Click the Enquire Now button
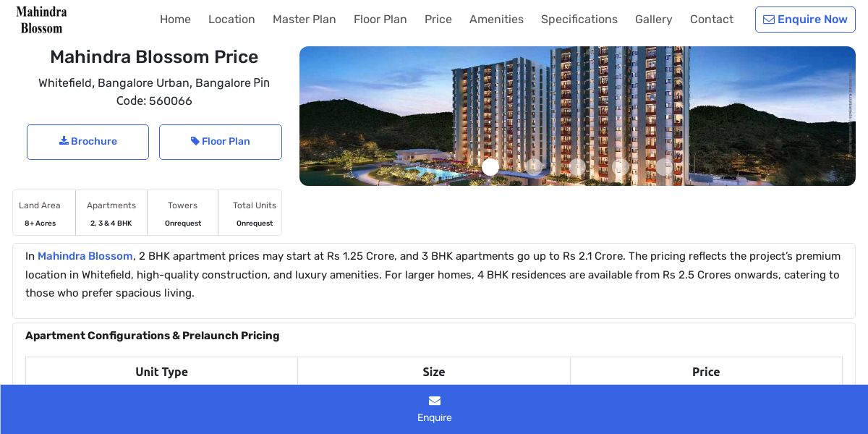Screen dimensions: 868x434 pos(805,20)
